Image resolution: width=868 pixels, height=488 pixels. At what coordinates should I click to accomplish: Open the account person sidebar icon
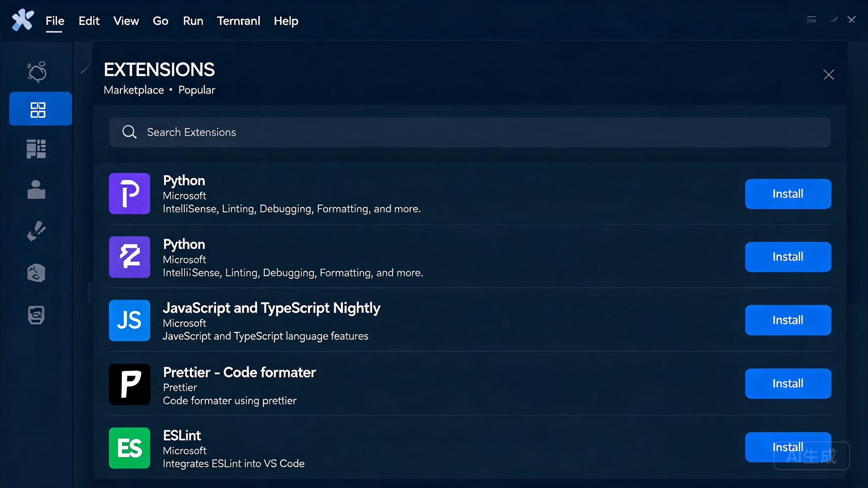point(36,189)
